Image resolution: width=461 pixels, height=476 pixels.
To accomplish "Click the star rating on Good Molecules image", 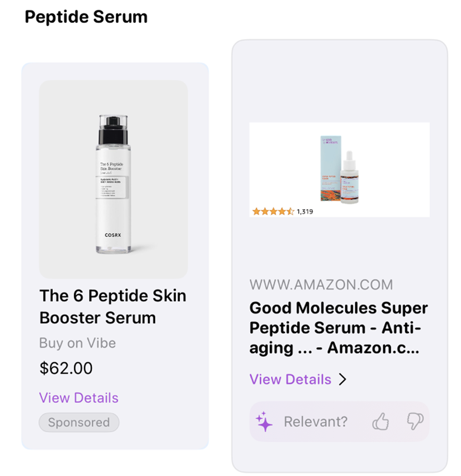I will click(x=273, y=211).
